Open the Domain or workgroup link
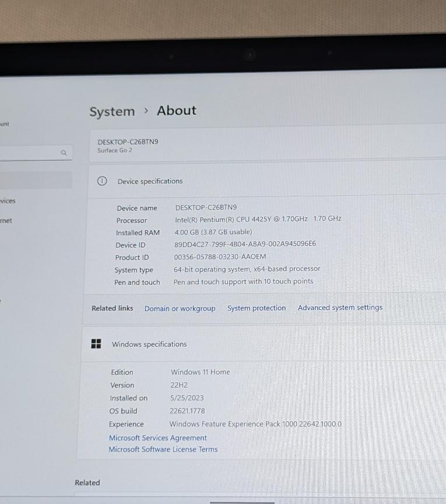This screenshot has width=446, height=504. (x=180, y=308)
